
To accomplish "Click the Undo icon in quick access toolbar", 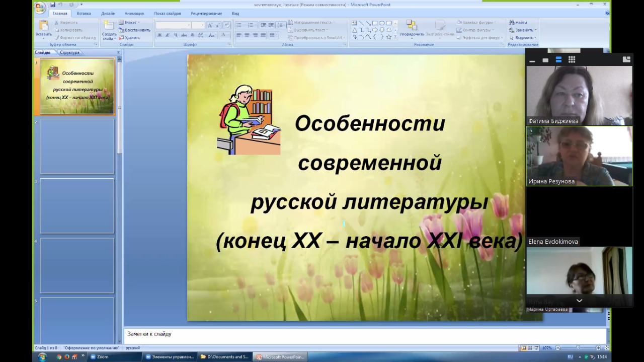I will pyautogui.click(x=60, y=5).
